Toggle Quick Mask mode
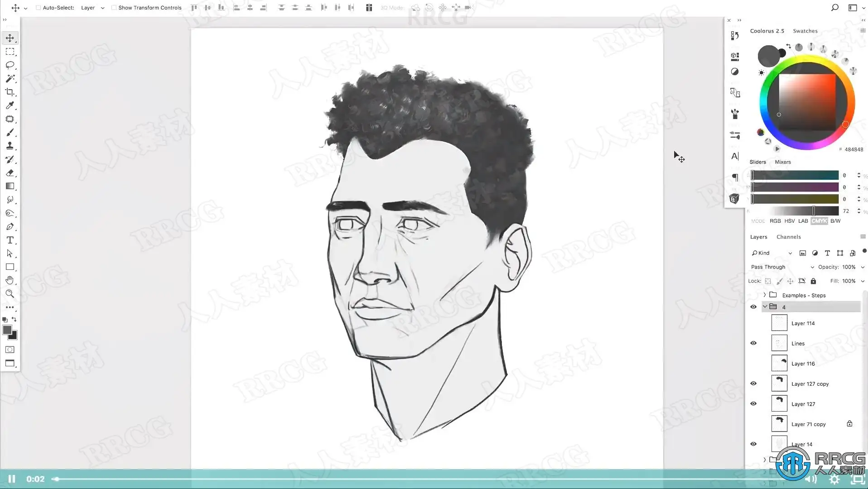 (10, 350)
